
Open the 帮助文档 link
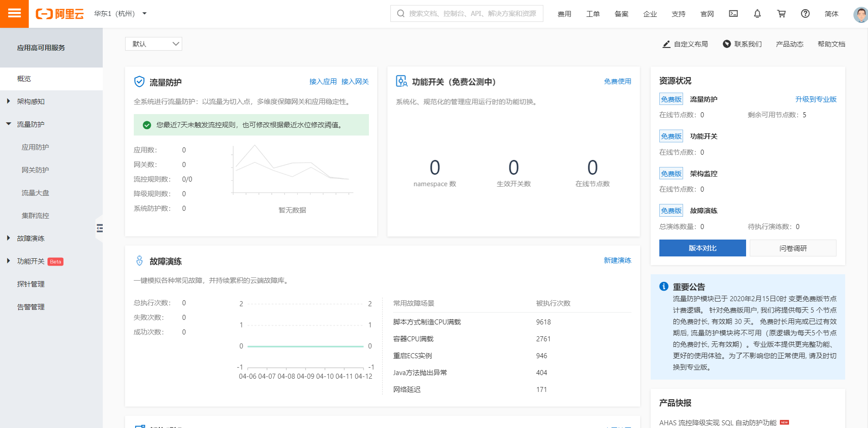click(x=831, y=44)
